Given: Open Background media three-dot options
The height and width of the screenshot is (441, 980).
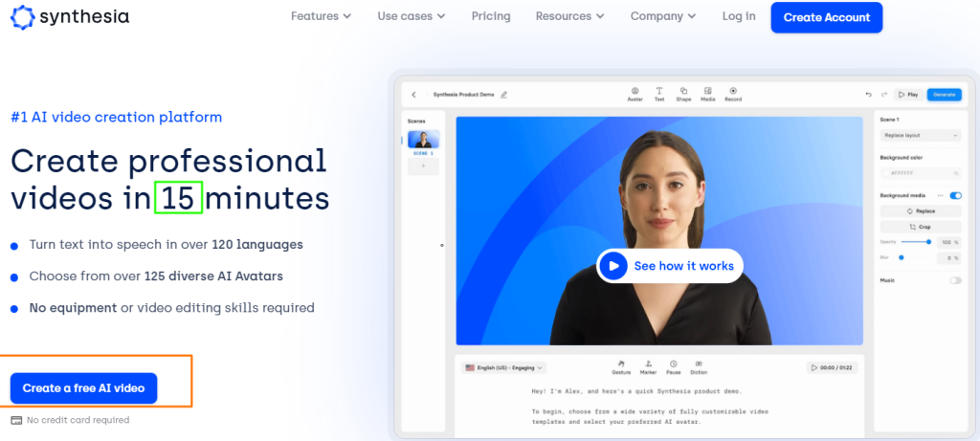Looking at the screenshot, I should click(x=941, y=195).
